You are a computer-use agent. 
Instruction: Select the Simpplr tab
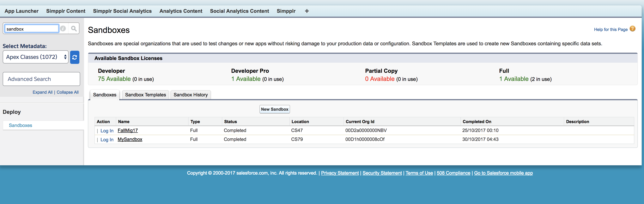(x=286, y=11)
